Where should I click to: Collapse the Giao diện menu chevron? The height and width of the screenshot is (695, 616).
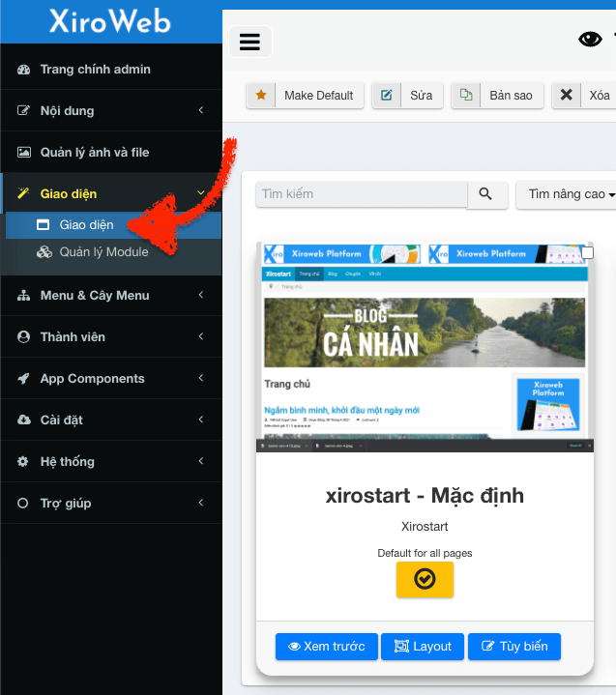201,192
